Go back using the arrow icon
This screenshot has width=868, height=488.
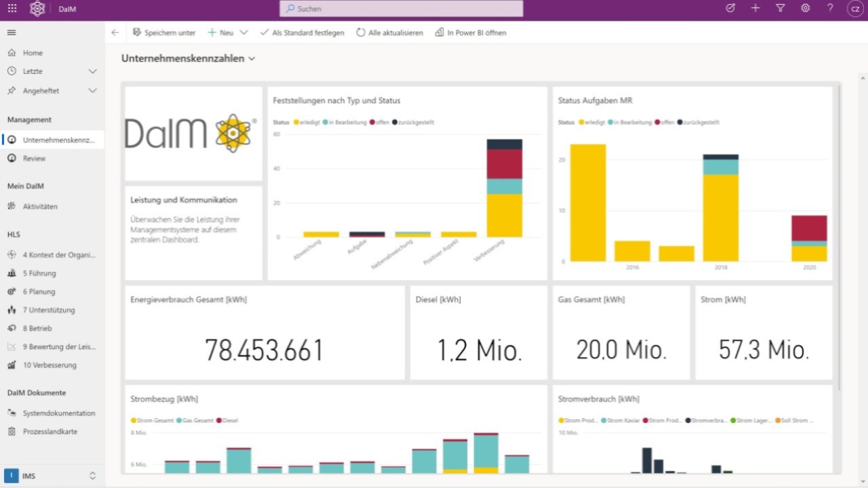click(115, 33)
